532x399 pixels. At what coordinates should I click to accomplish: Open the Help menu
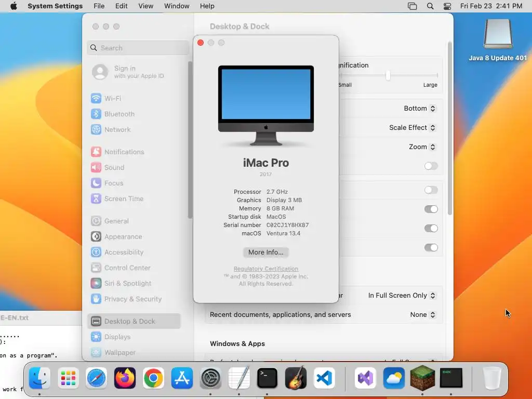coord(207,6)
